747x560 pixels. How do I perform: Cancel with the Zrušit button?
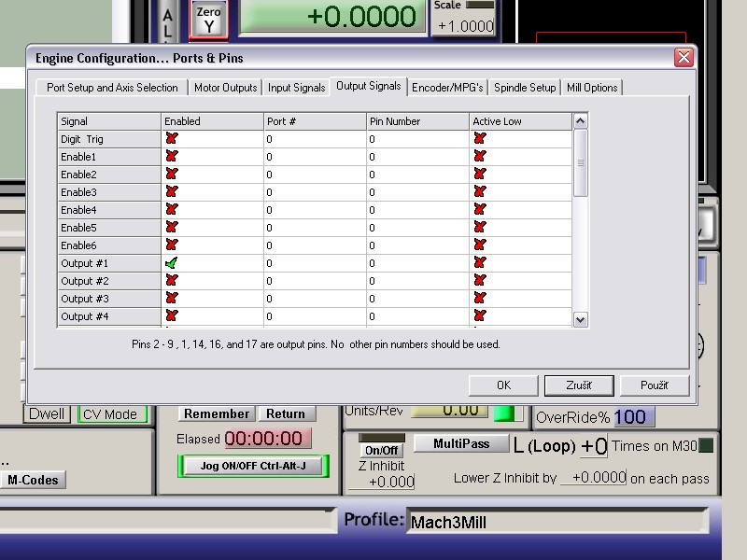[x=579, y=385]
